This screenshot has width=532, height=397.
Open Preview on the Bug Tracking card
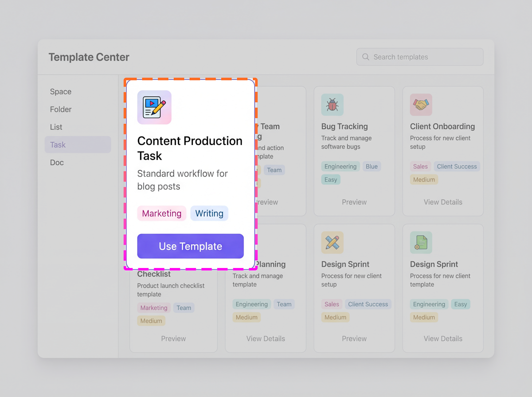tap(354, 202)
